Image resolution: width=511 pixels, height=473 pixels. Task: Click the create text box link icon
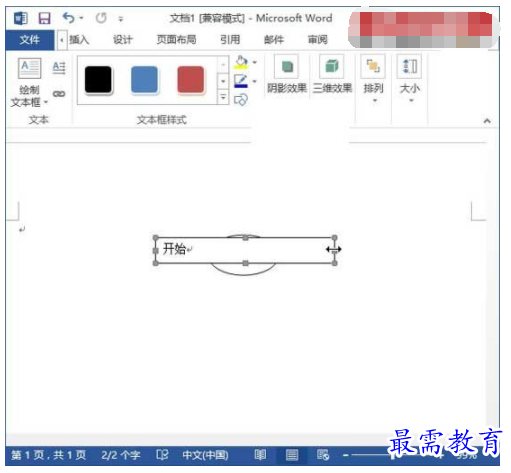59,94
